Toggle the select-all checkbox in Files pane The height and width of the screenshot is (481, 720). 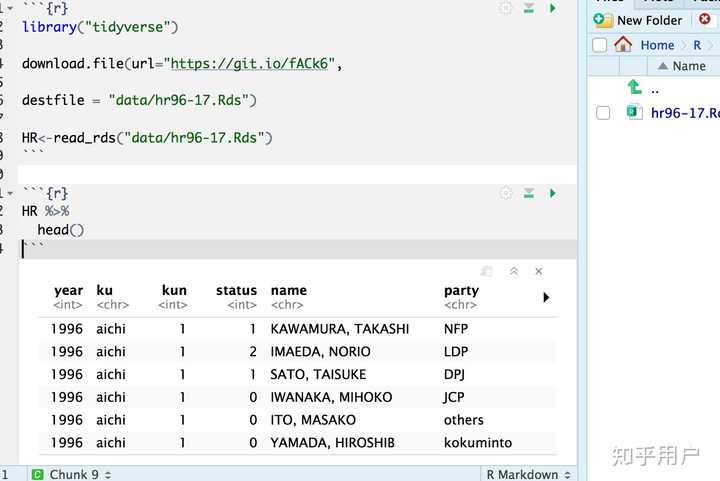coord(599,45)
